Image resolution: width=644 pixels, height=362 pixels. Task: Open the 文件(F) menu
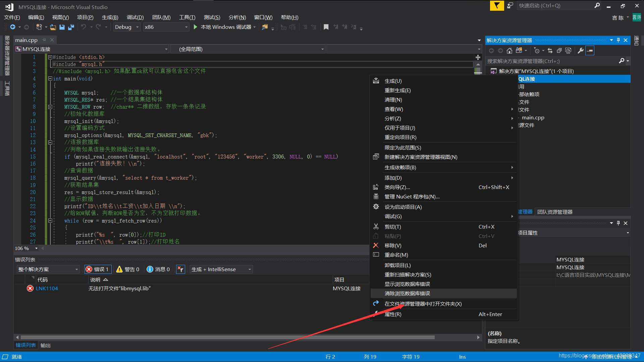point(12,17)
